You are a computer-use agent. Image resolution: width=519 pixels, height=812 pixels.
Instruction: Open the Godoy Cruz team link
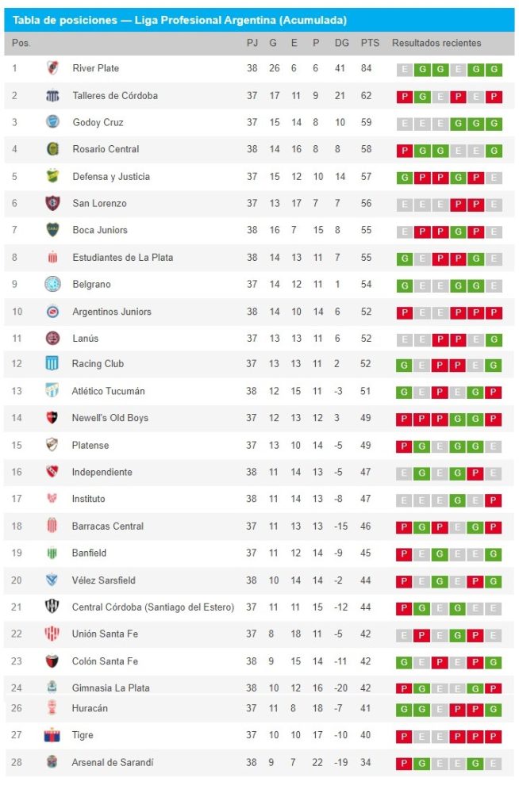coord(98,122)
